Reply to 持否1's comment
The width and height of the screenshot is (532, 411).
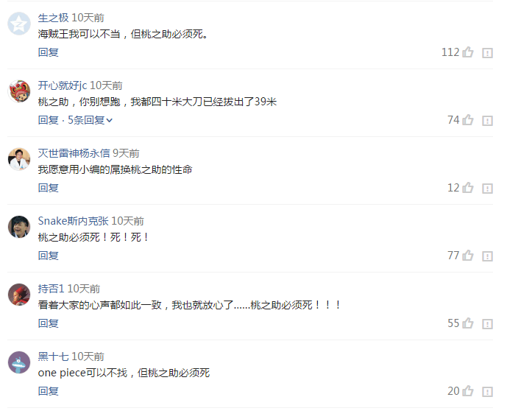[48, 323]
